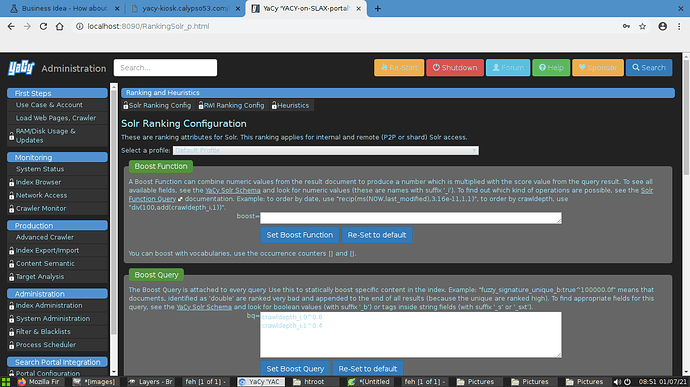Image resolution: width=690 pixels, height=387 pixels.
Task: Open the Help button
Action: click(551, 68)
